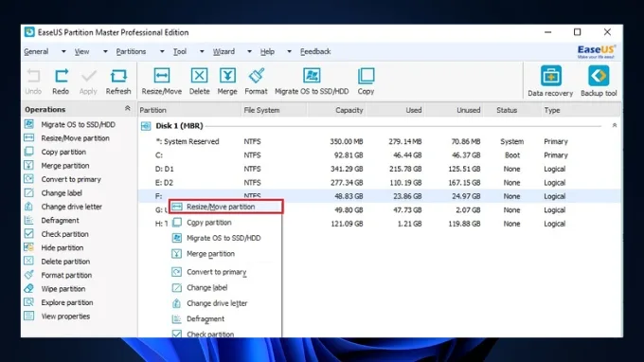The image size is (644, 362).
Task: Select the System Reserved partition row
Action: (379, 141)
